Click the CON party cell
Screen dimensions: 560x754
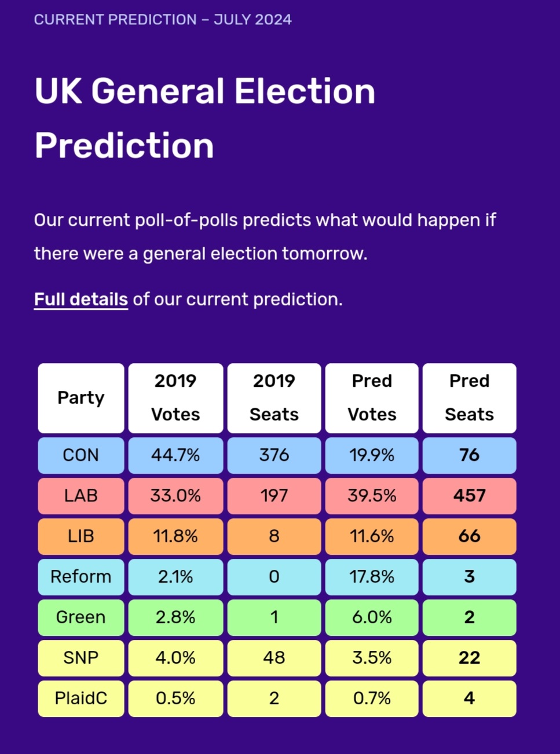81,455
